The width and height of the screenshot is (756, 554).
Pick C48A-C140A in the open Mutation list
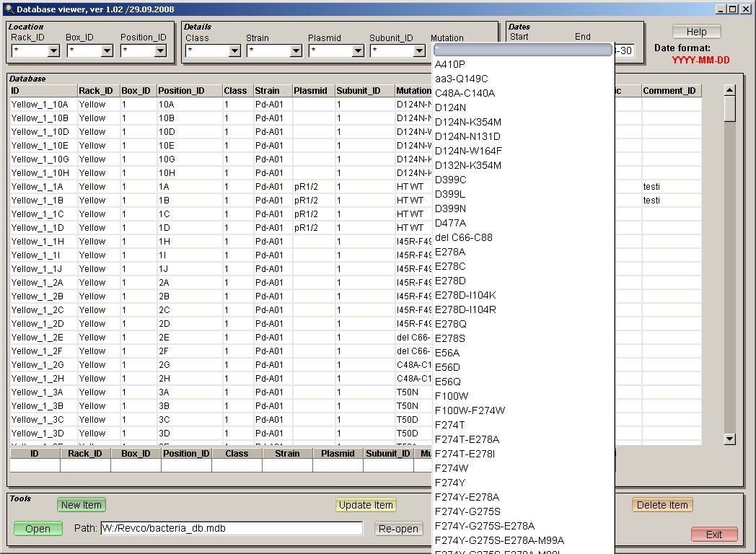pyautogui.click(x=523, y=93)
